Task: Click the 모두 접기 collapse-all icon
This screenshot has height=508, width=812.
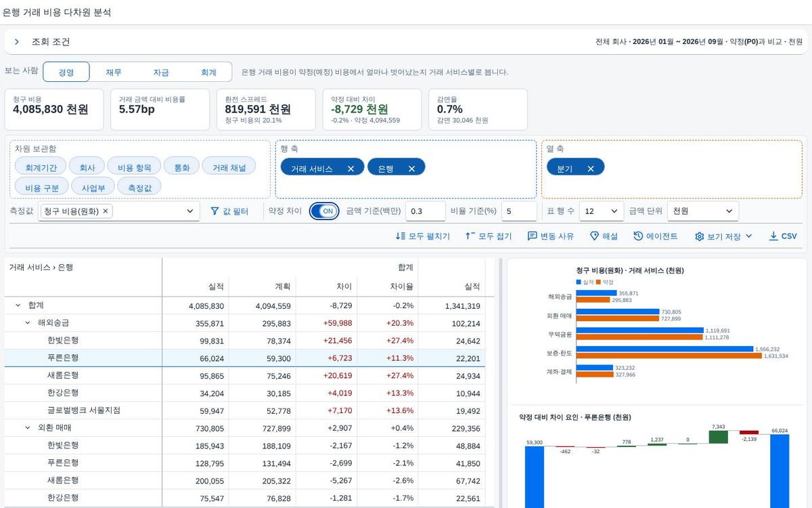Action: click(x=470, y=236)
